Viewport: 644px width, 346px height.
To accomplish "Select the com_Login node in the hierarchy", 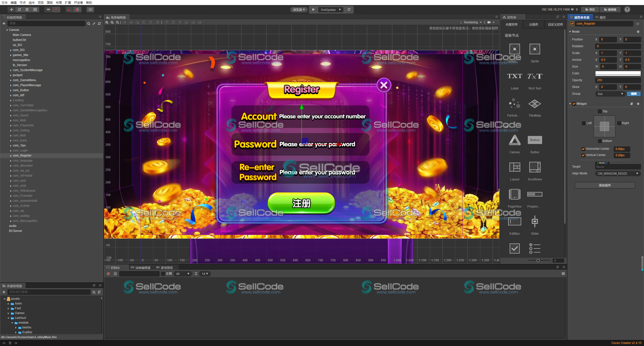I will pos(20,150).
